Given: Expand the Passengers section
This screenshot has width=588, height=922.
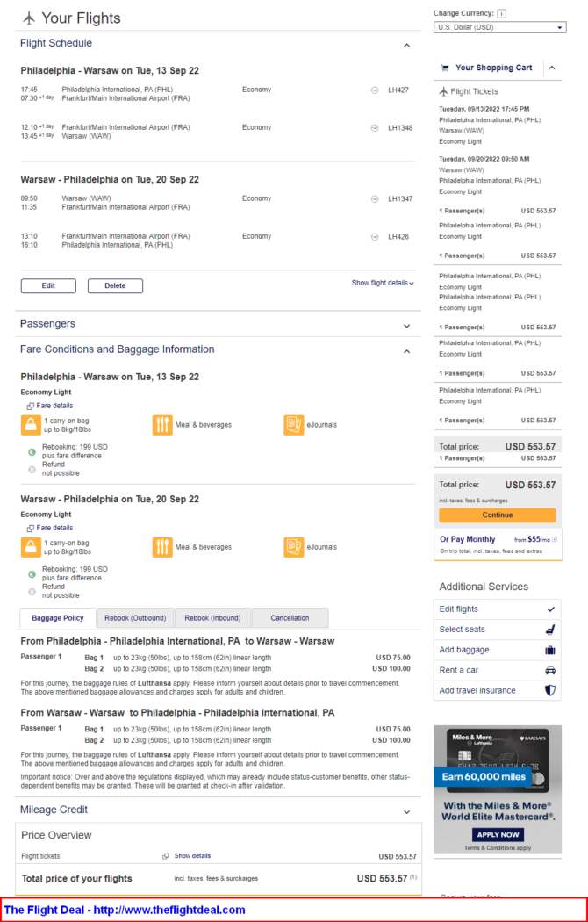Looking at the screenshot, I should [406, 326].
